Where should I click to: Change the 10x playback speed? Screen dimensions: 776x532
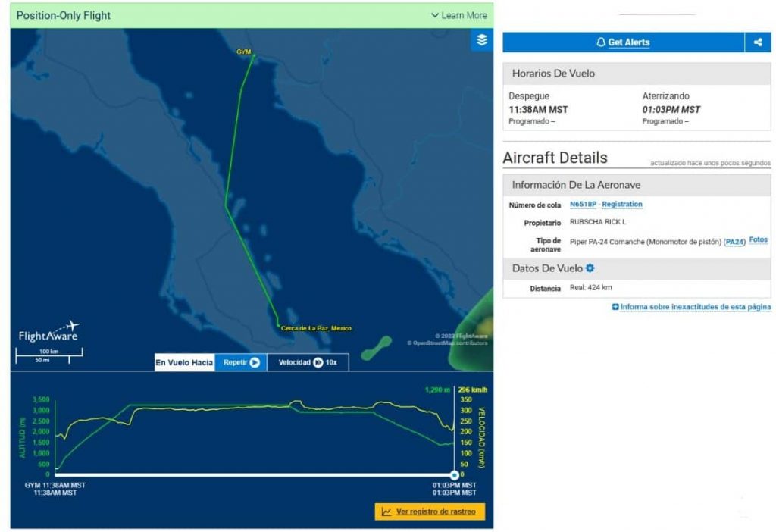(x=332, y=362)
